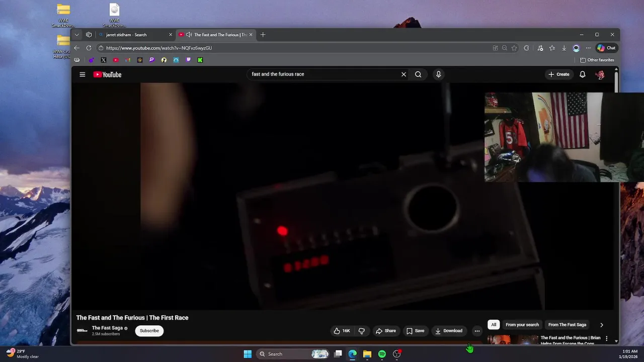644x362 pixels.
Task: Open the app available install icon
Action: [495, 48]
